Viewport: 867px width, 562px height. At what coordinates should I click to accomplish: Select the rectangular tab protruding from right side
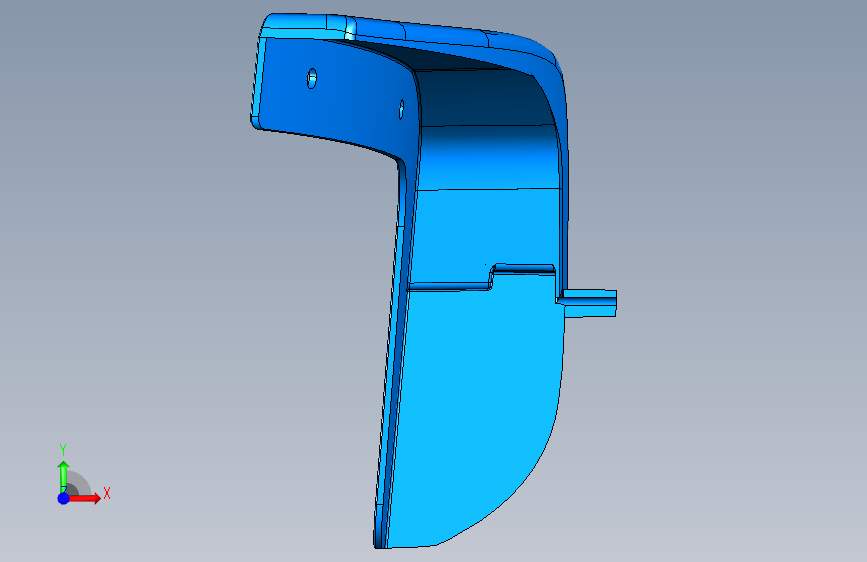pyautogui.click(x=587, y=303)
